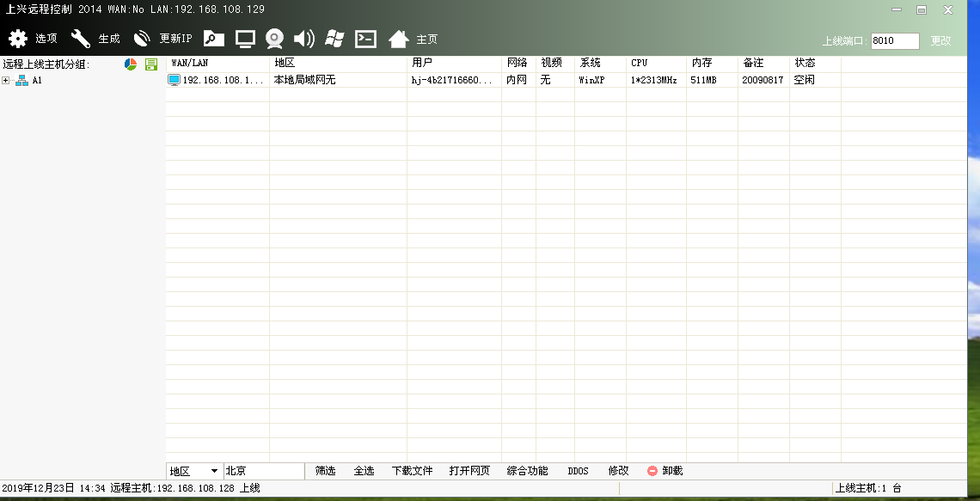
Task: Click the CPU column header
Action: tap(656, 63)
